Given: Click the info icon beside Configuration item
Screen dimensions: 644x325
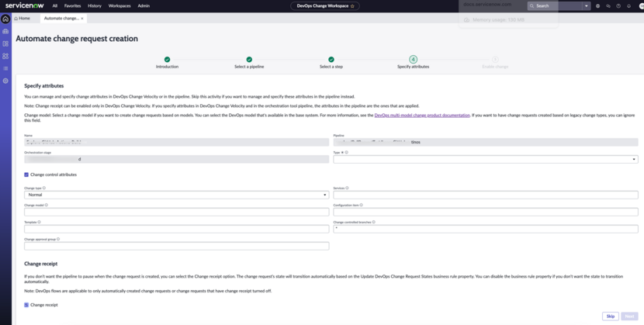Looking at the screenshot, I should click(x=361, y=205).
